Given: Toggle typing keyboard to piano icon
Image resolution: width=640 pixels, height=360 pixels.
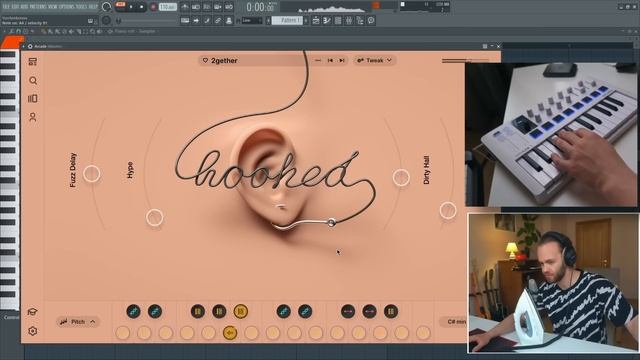Looking at the screenshot, I should pyautogui.click(x=185, y=20).
